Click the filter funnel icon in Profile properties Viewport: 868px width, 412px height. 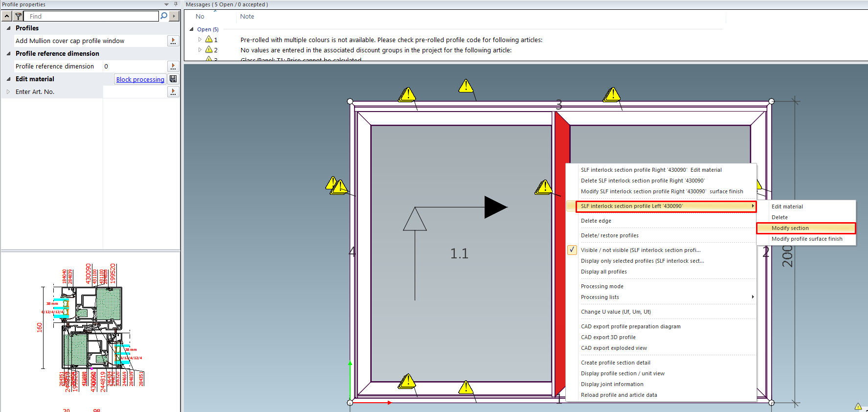tap(18, 16)
